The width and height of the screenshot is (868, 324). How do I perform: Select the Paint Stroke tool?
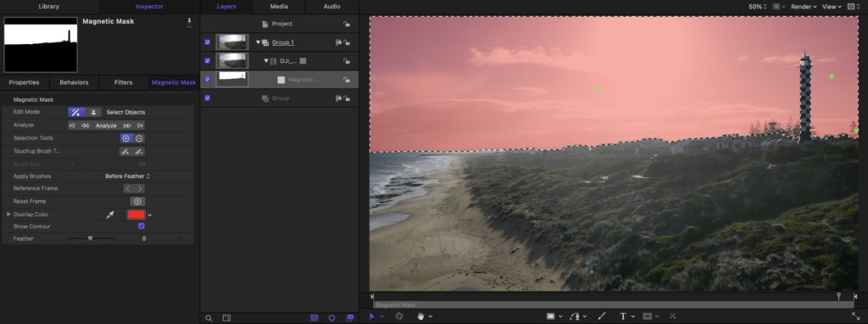coord(602,316)
